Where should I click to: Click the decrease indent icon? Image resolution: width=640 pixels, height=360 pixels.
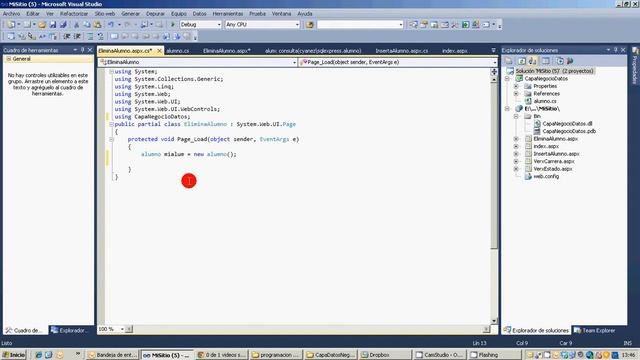click(67, 36)
